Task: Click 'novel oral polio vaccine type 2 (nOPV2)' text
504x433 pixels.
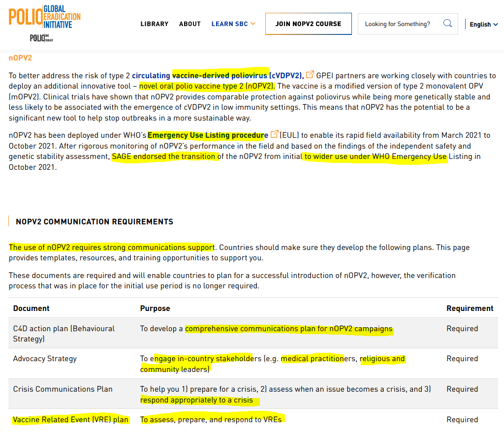Action: point(207,86)
